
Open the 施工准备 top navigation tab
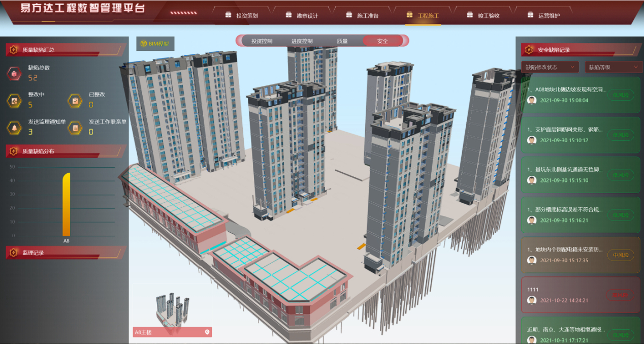363,15
